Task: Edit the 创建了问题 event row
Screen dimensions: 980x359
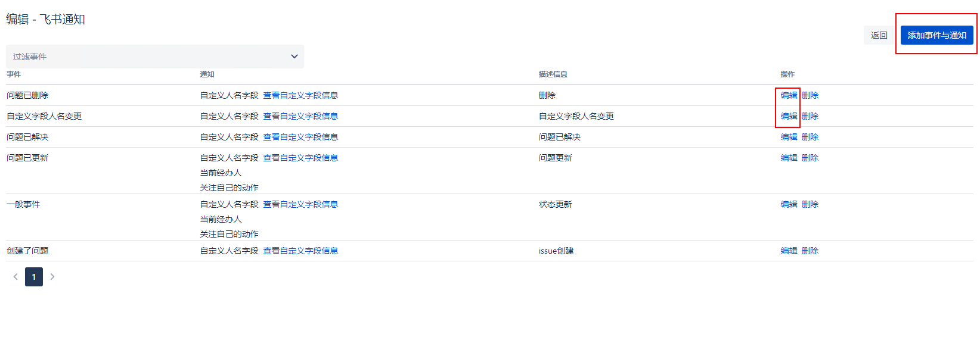Action: click(x=789, y=251)
